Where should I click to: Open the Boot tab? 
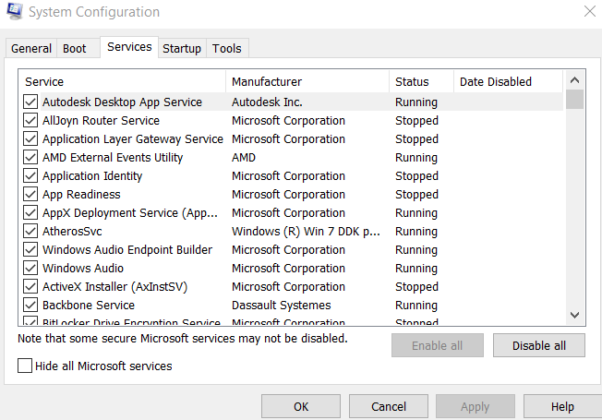[75, 48]
